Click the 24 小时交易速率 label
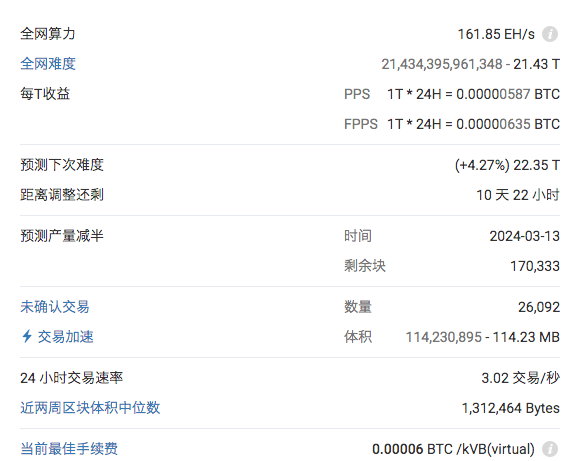The image size is (574, 461). 71,378
